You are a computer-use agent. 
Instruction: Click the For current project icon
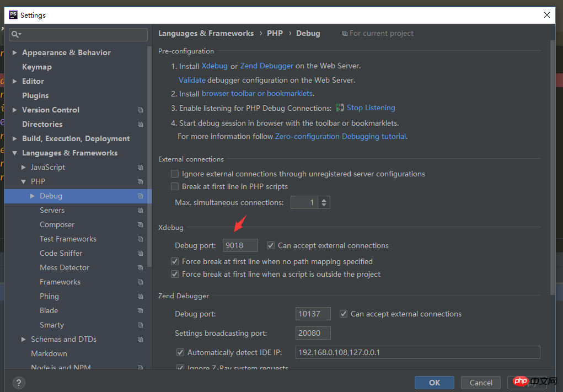click(x=345, y=34)
